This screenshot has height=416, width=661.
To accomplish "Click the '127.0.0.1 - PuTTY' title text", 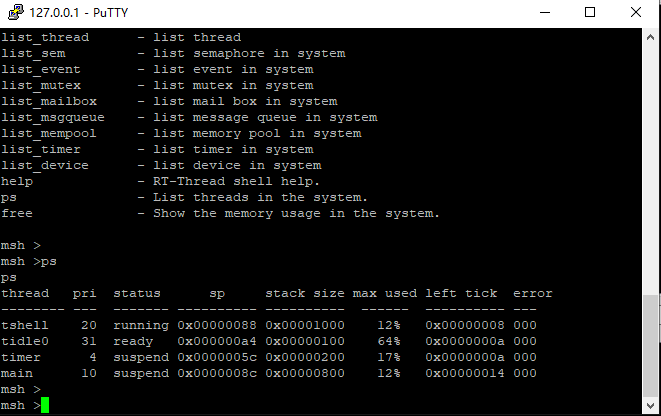I will point(78,13).
